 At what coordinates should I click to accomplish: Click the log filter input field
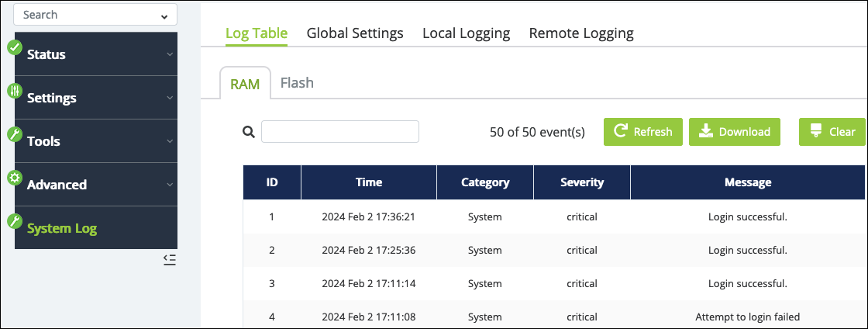pyautogui.click(x=340, y=132)
